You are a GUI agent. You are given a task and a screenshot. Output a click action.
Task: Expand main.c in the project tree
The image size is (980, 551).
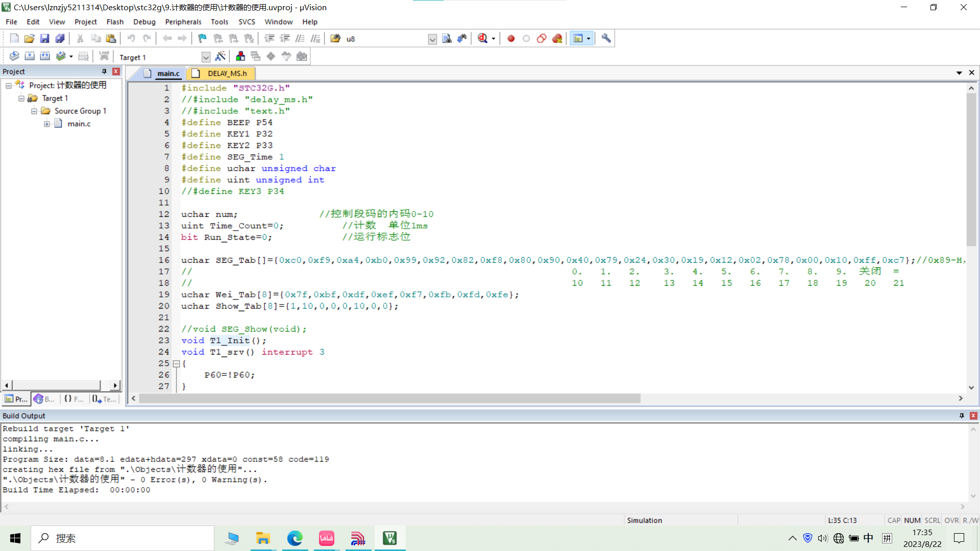pyautogui.click(x=47, y=123)
